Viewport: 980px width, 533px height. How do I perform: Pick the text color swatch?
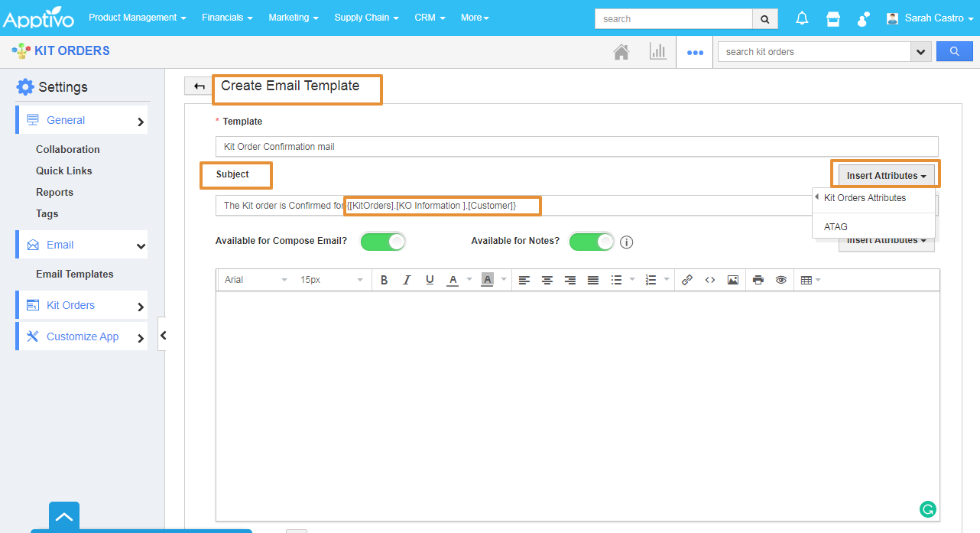pos(453,280)
